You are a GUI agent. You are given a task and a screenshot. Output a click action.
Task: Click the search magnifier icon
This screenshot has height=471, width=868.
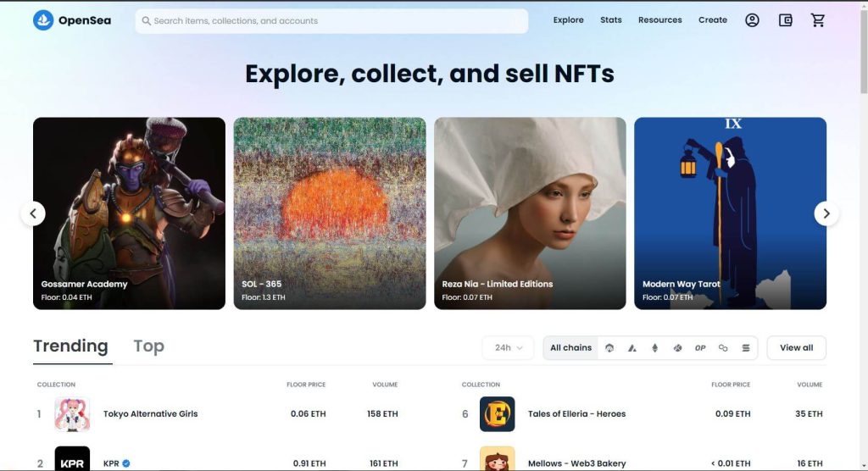146,21
